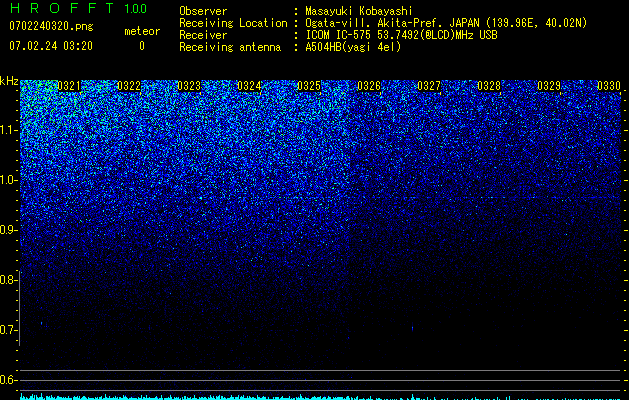Click the HROFFT 1.0.0 title text
The width and height of the screenshot is (629, 400).
[78, 8]
